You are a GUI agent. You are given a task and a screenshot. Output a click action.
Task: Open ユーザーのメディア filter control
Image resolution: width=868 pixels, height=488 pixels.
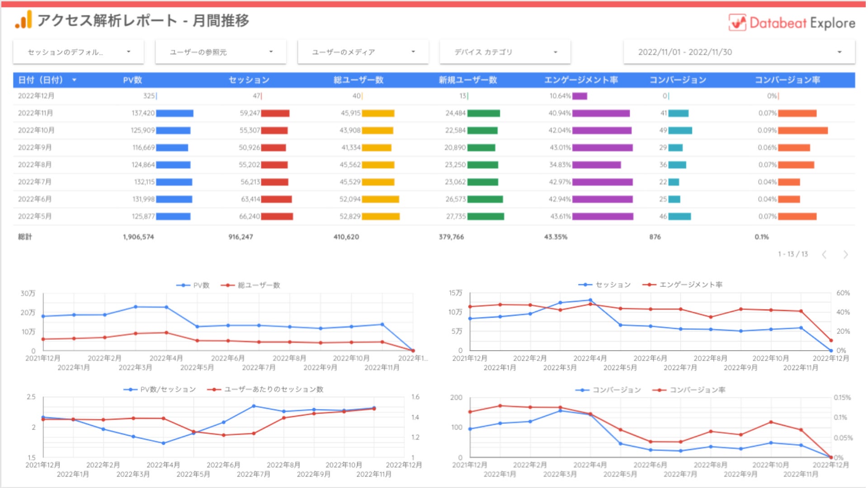(x=363, y=52)
